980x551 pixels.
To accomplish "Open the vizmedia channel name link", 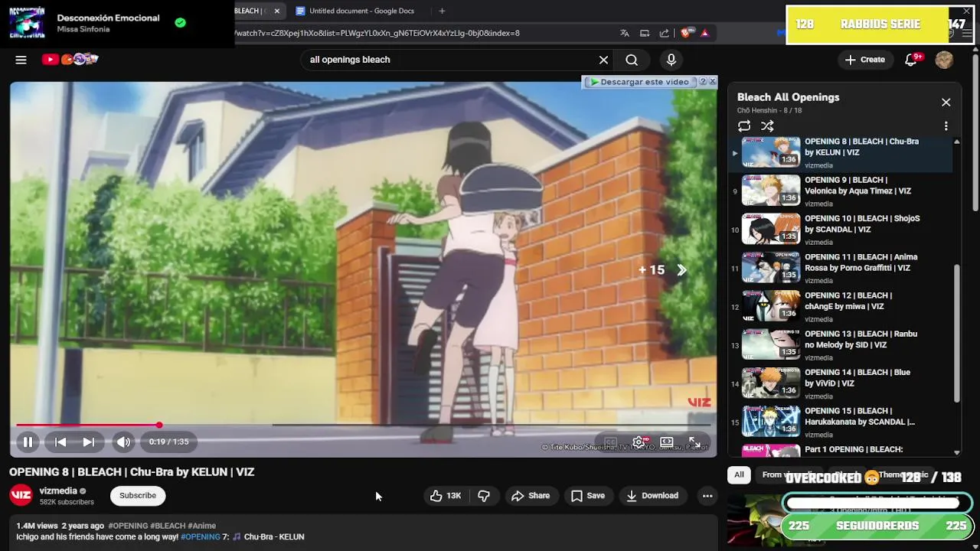I will point(58,491).
